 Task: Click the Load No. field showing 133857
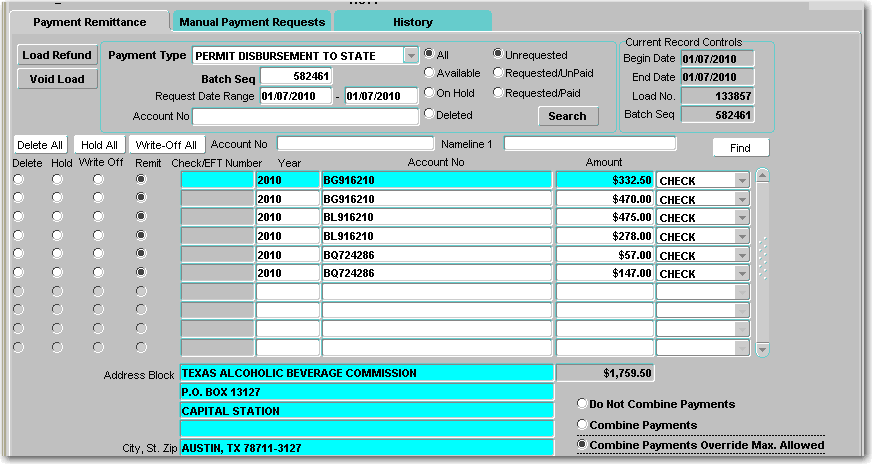tap(718, 96)
